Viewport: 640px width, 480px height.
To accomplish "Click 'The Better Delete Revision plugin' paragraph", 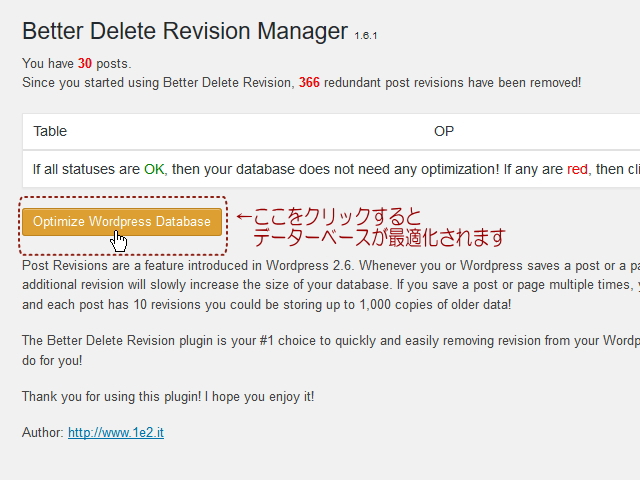I will click(331, 351).
